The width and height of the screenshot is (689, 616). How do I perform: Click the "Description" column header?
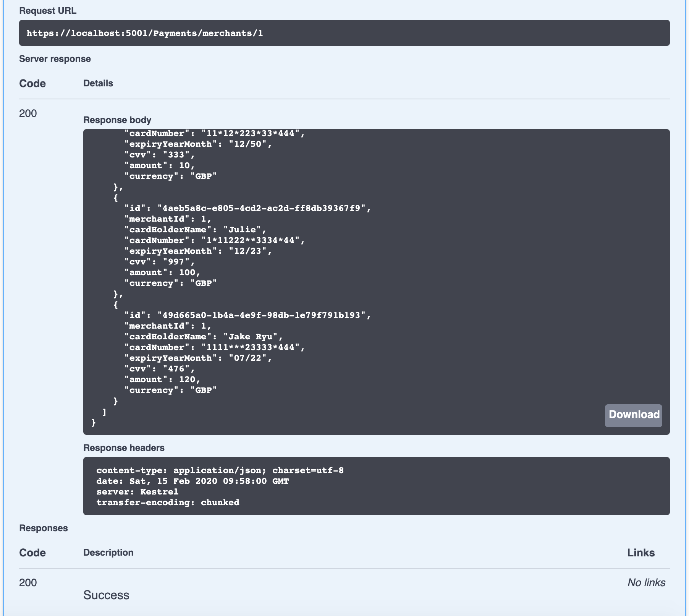pos(108,553)
